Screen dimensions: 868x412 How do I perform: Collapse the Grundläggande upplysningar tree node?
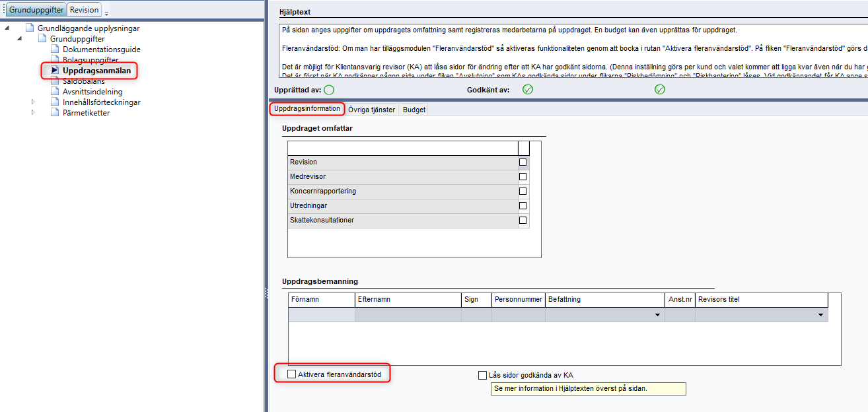[7, 28]
